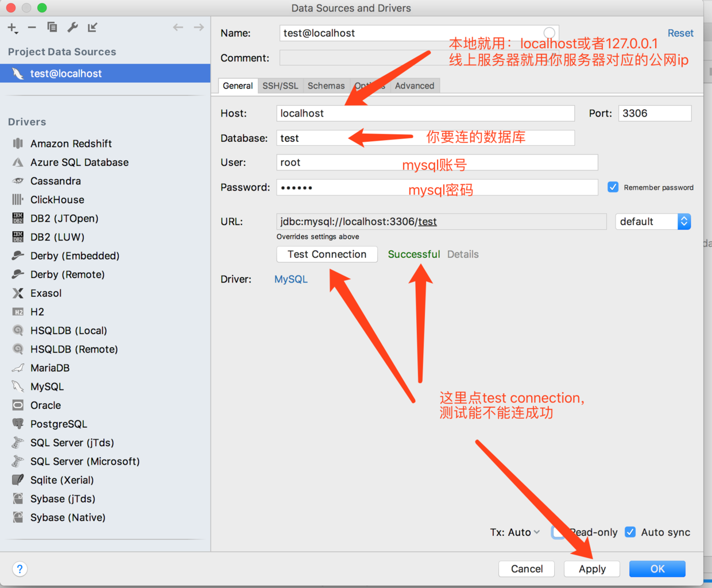Viewport: 712px width, 588px height.
Task: Click the OK button
Action: tap(657, 568)
